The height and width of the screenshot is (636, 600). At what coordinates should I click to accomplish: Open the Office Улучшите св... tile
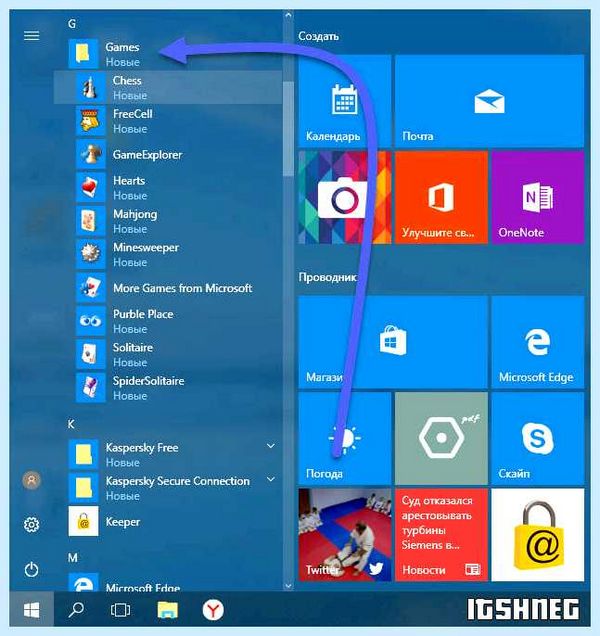point(441,198)
